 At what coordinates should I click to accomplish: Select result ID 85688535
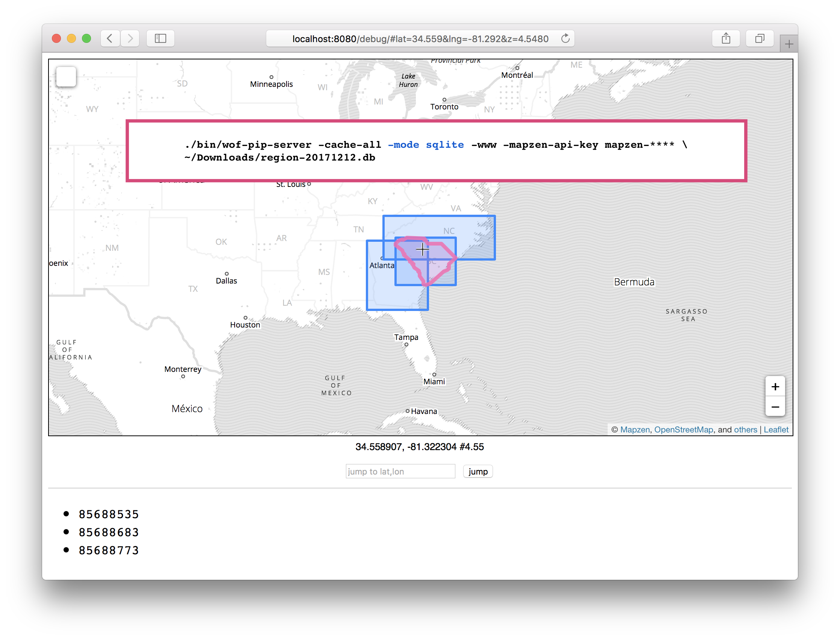(x=109, y=514)
